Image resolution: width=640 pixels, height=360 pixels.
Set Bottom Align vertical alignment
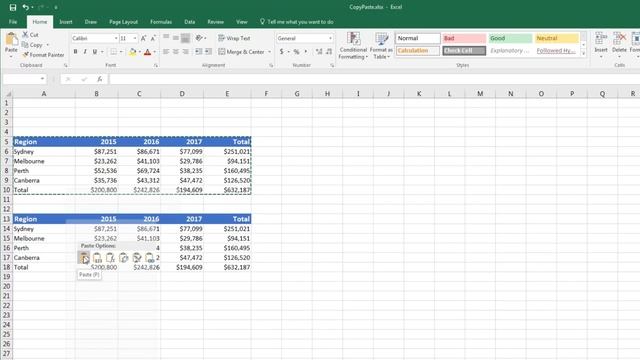pyautogui.click(x=185, y=38)
